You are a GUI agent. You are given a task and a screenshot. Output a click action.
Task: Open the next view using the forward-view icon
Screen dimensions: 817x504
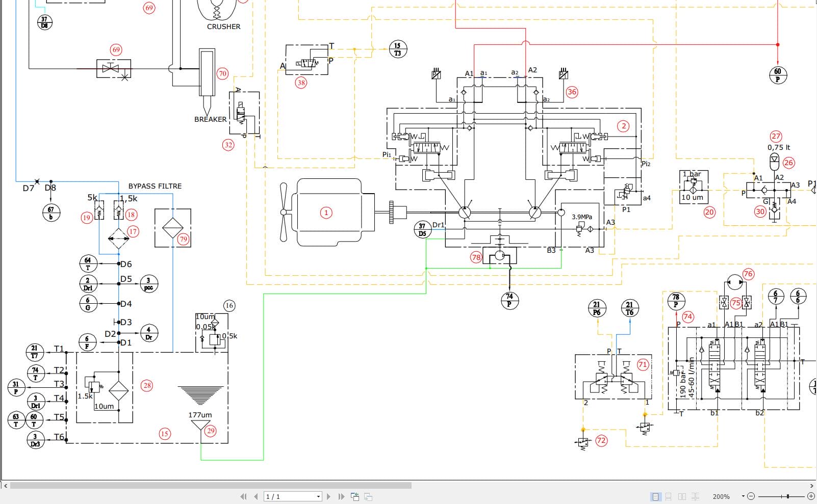click(368, 496)
